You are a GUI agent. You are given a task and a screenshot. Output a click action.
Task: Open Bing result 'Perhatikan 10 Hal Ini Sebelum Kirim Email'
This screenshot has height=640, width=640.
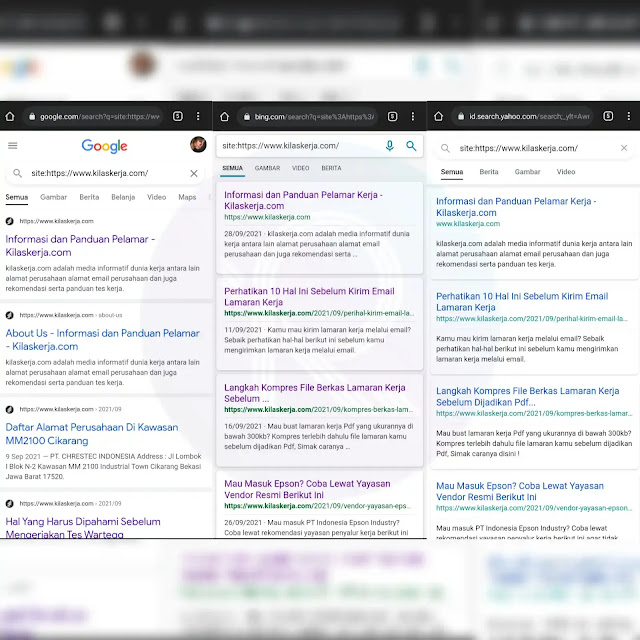pos(309,297)
